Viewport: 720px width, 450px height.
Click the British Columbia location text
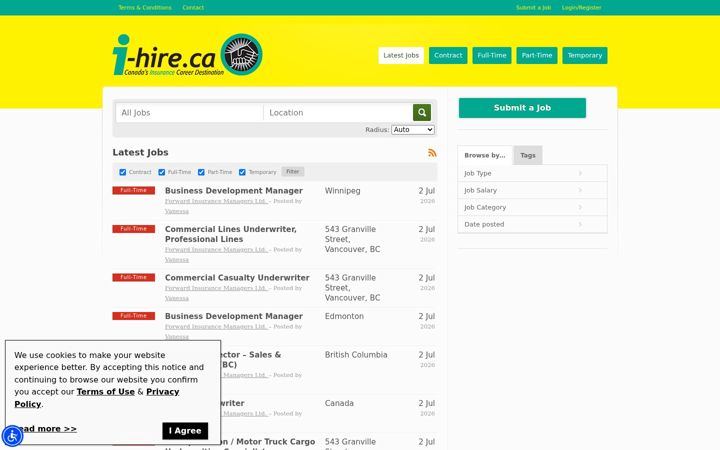(x=356, y=355)
